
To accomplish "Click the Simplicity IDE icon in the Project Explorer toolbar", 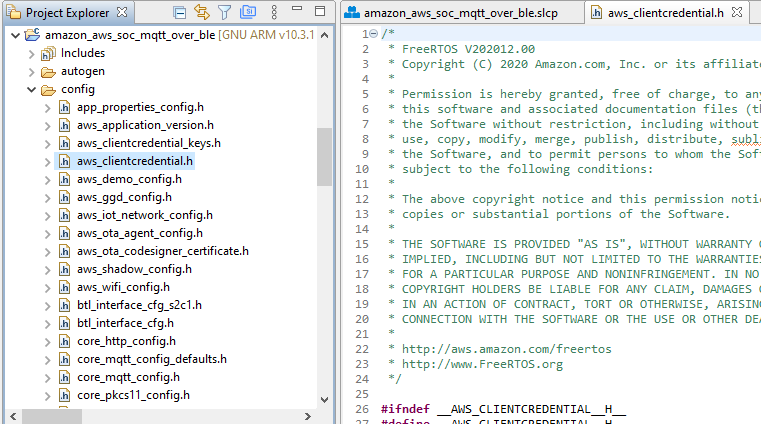I will pos(246,13).
